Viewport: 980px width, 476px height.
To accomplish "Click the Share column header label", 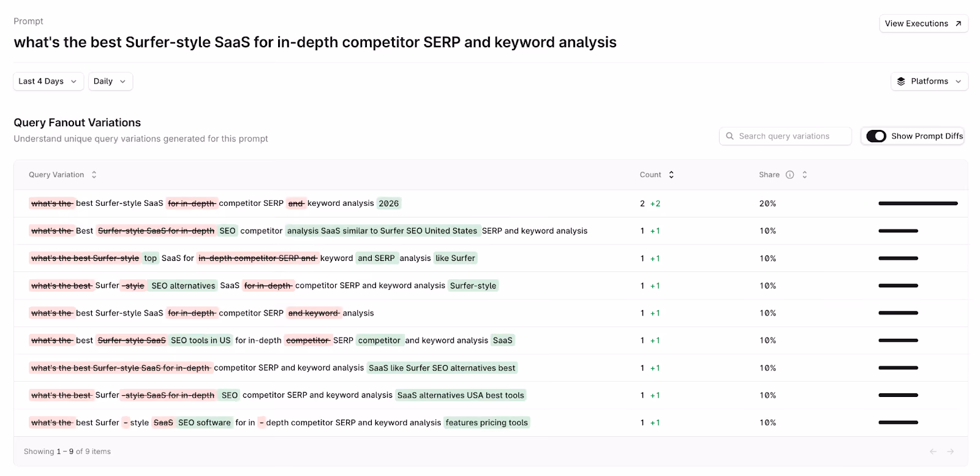I will click(769, 175).
